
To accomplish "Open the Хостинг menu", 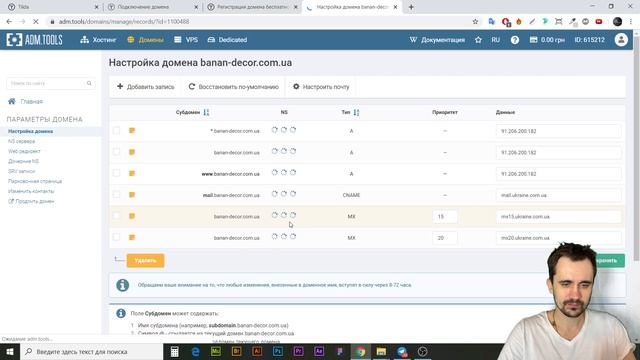I will [98, 40].
